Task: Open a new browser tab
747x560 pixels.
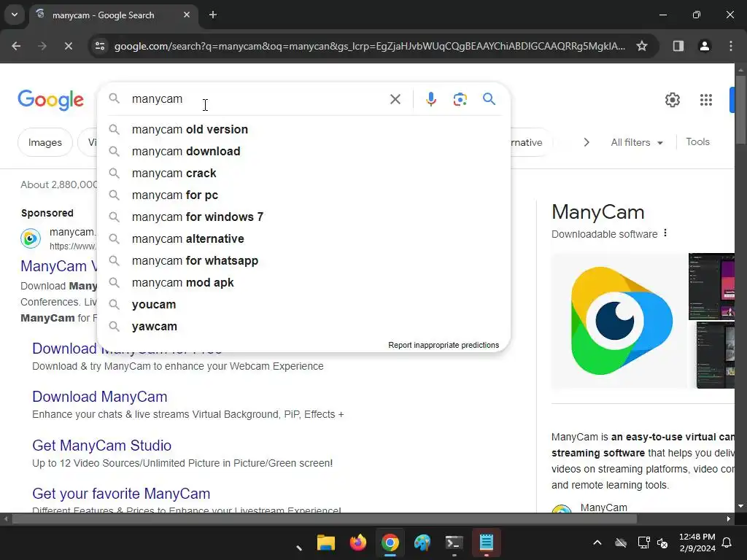Action: tap(213, 15)
